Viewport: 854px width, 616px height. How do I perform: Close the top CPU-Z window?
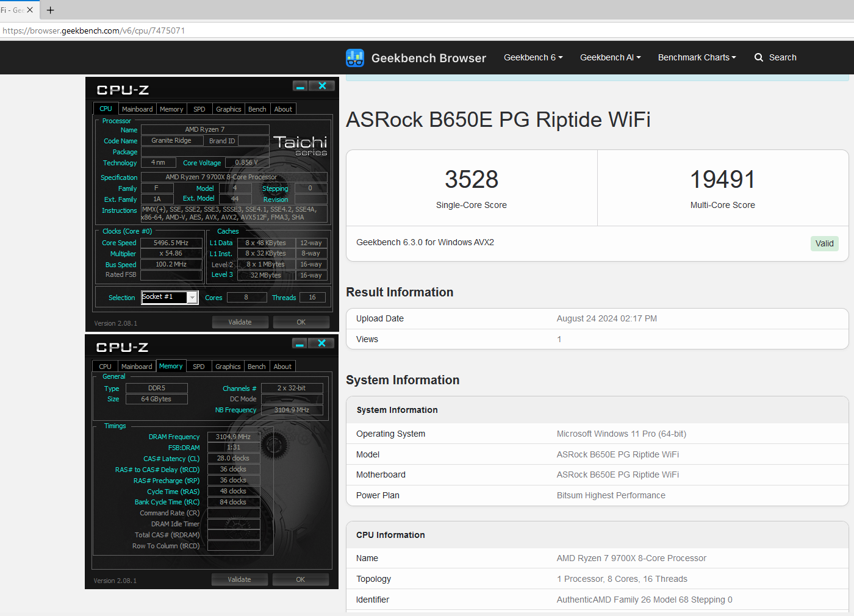coord(322,86)
